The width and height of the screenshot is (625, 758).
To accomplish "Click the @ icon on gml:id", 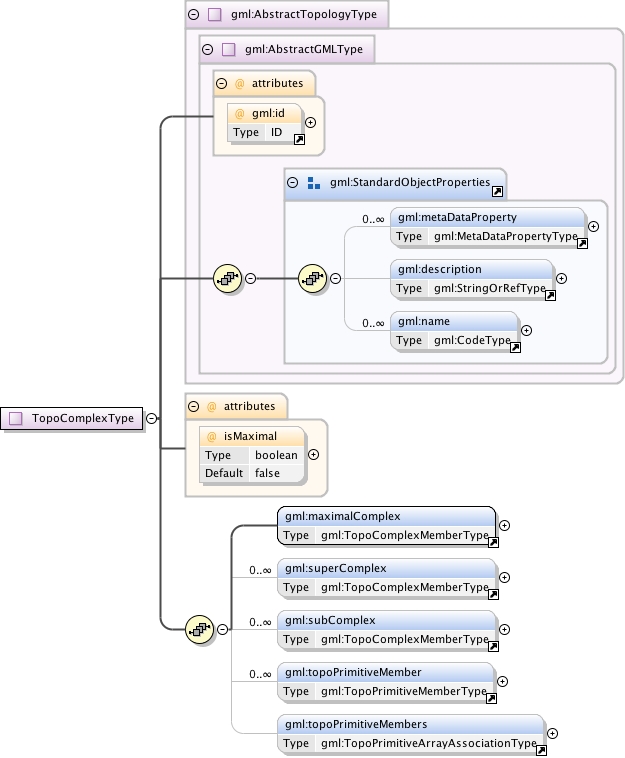I will click(240, 114).
